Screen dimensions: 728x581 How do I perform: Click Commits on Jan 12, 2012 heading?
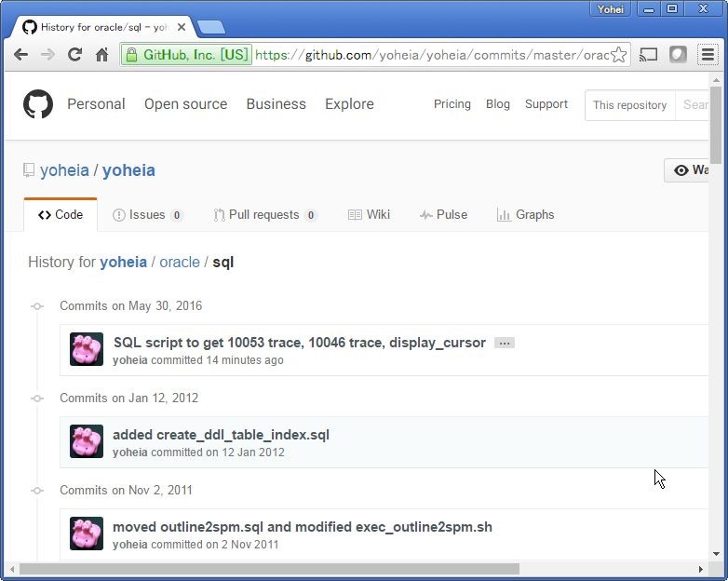(129, 398)
